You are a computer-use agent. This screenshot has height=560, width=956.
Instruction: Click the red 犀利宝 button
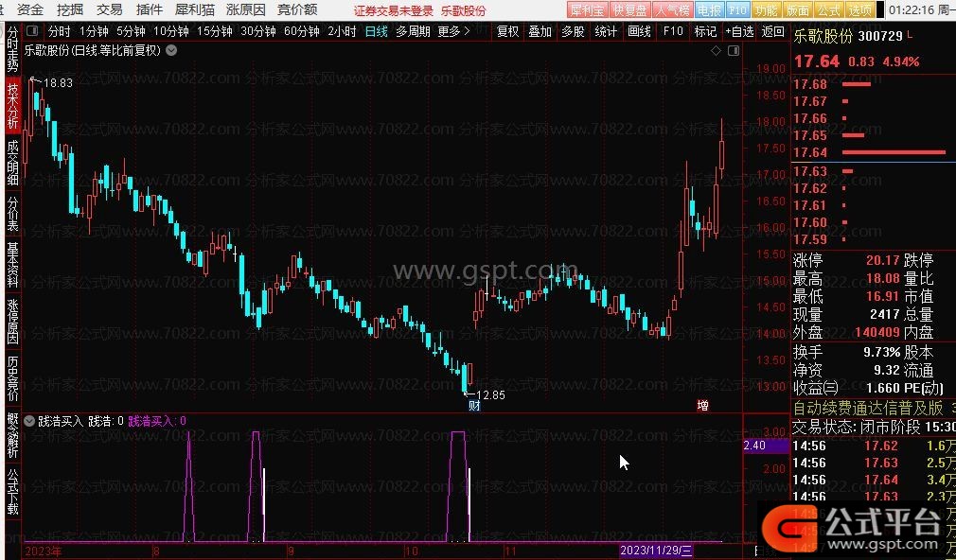(x=588, y=9)
